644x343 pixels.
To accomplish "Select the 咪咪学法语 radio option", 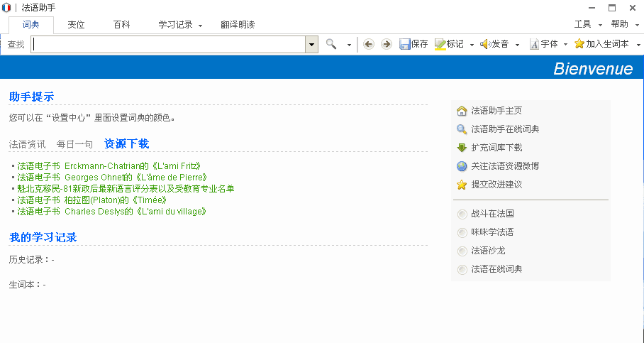I will (x=462, y=232).
